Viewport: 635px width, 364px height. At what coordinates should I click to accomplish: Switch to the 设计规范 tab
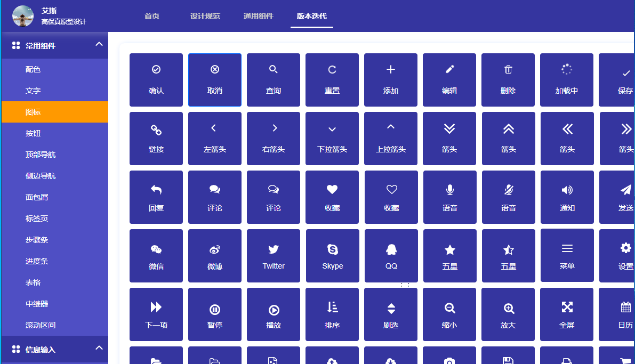205,16
